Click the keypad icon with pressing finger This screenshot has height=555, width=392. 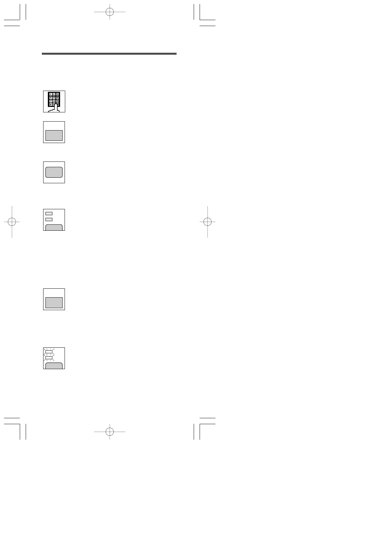coord(54,102)
